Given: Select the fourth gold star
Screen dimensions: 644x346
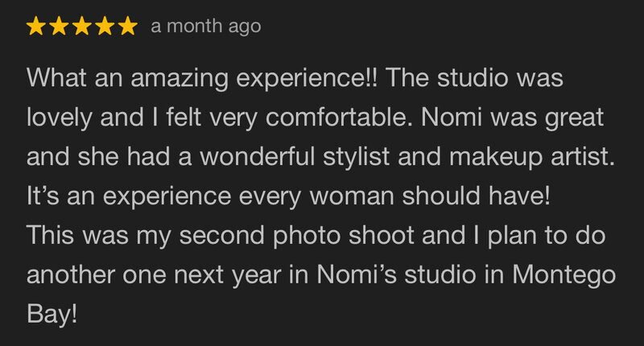Looking at the screenshot, I should (105, 26).
